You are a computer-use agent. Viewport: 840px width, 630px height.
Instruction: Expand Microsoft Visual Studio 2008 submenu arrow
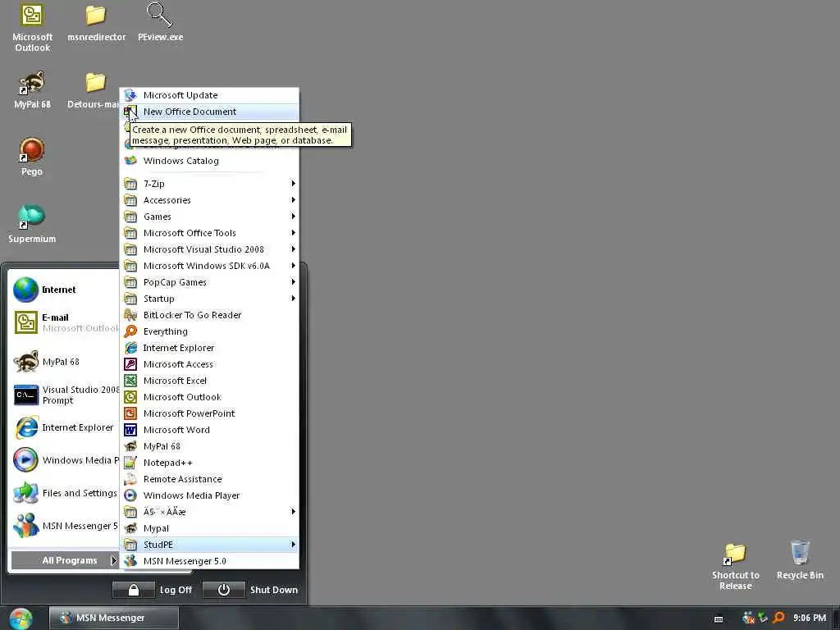point(293,249)
